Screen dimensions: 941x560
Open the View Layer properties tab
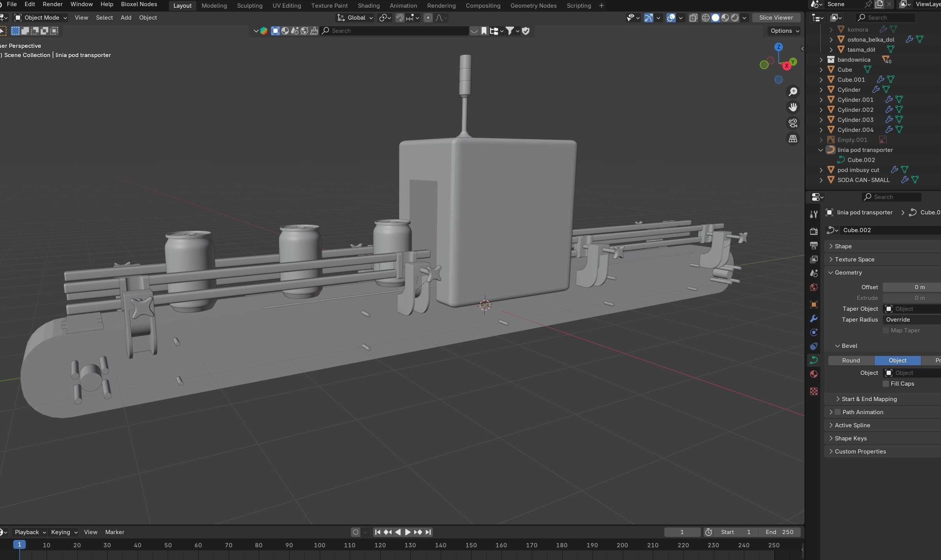(x=814, y=259)
